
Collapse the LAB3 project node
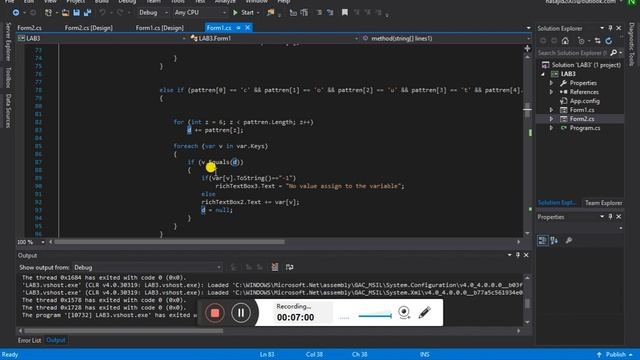pyautogui.click(x=543, y=74)
